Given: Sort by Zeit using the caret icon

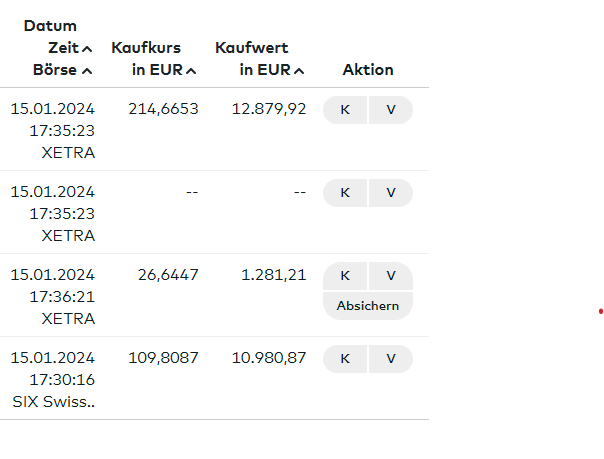Looking at the screenshot, I should click(87, 49).
